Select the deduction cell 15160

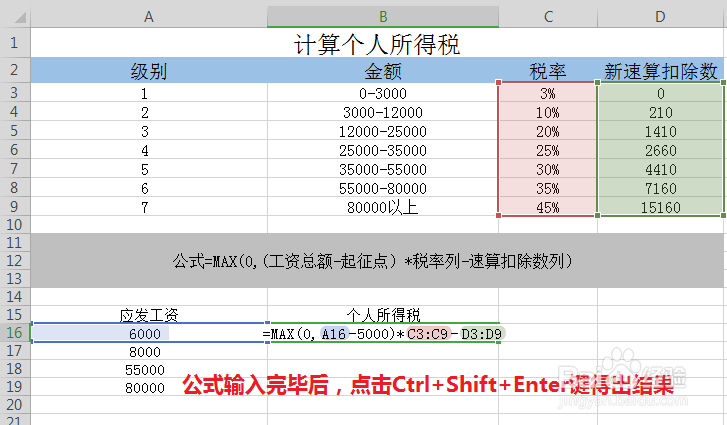pyautogui.click(x=660, y=207)
